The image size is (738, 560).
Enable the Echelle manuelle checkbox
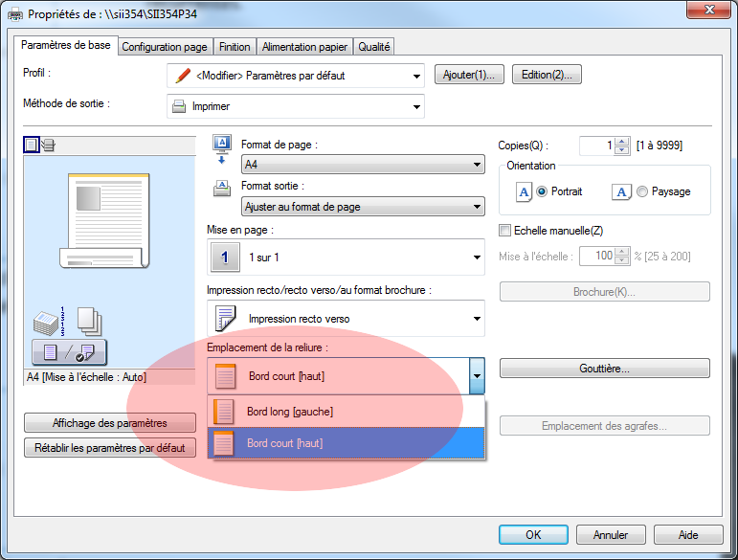point(505,231)
